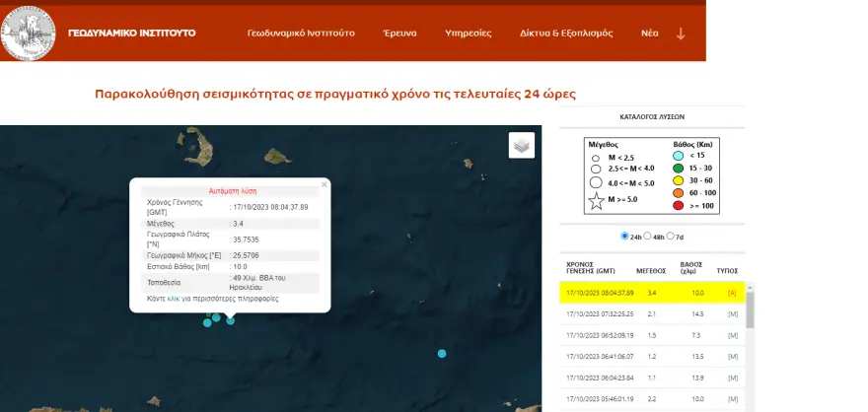Viewport: 868px width, 412px height.
Task: Click the down arrow icon in navigation bar
Action: [x=681, y=34]
